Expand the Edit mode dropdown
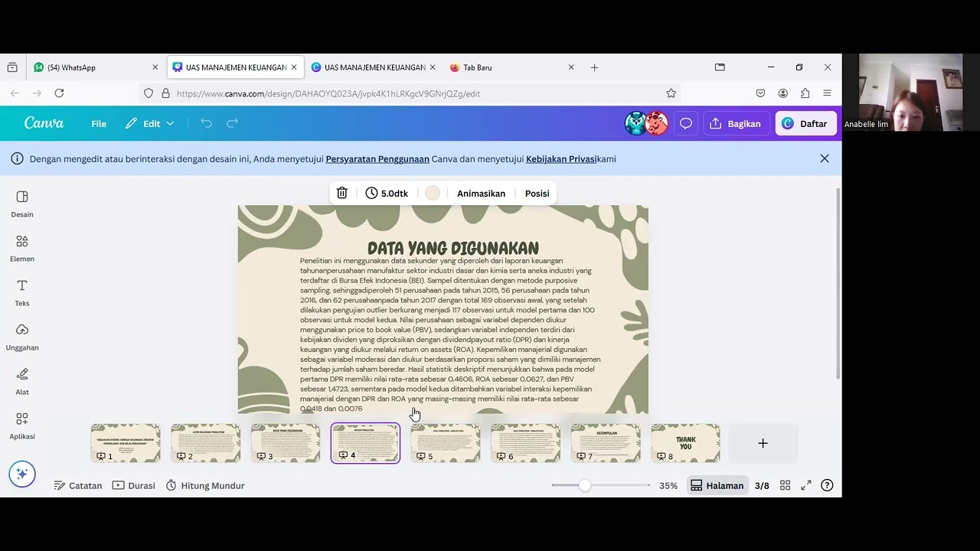This screenshot has width=980, height=551. coord(150,123)
